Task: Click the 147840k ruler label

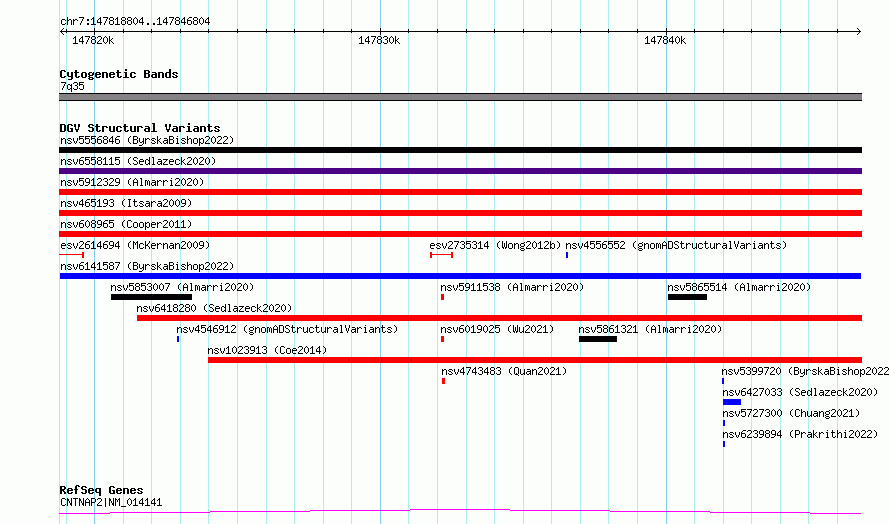Action: coord(665,40)
